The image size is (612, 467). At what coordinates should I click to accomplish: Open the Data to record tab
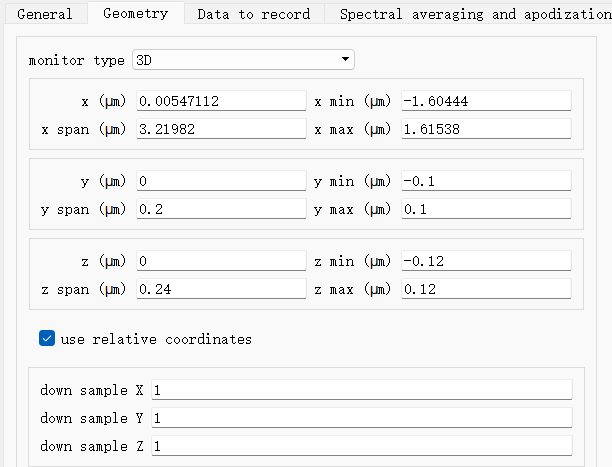[254, 14]
